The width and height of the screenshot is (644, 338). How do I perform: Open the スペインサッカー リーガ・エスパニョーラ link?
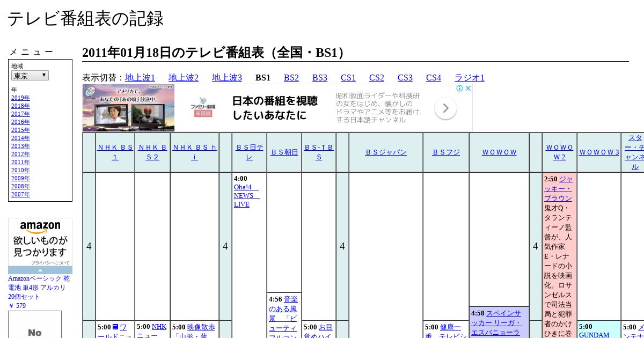496,323
